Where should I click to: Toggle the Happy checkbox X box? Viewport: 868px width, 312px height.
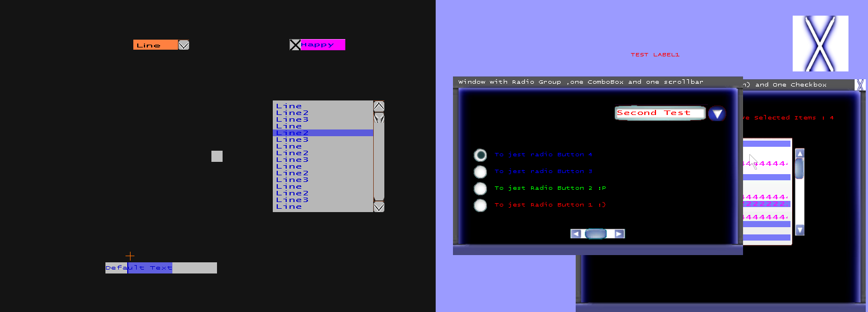click(x=295, y=45)
